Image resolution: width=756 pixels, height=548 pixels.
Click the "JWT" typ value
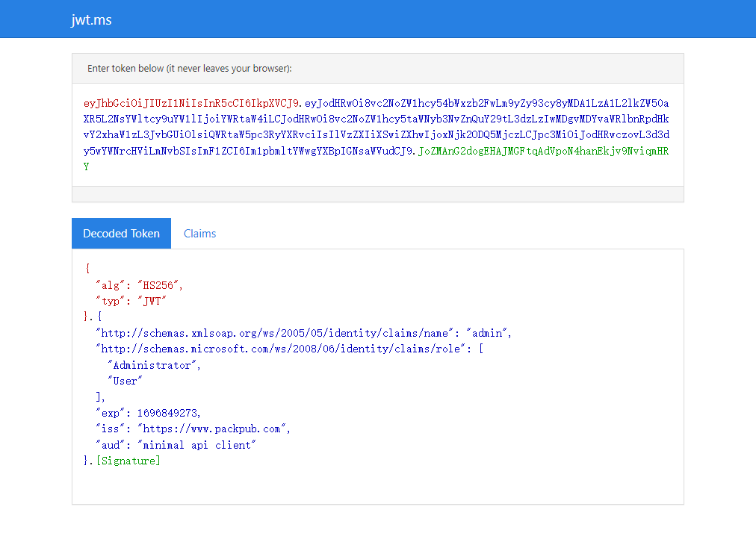pyautogui.click(x=152, y=301)
